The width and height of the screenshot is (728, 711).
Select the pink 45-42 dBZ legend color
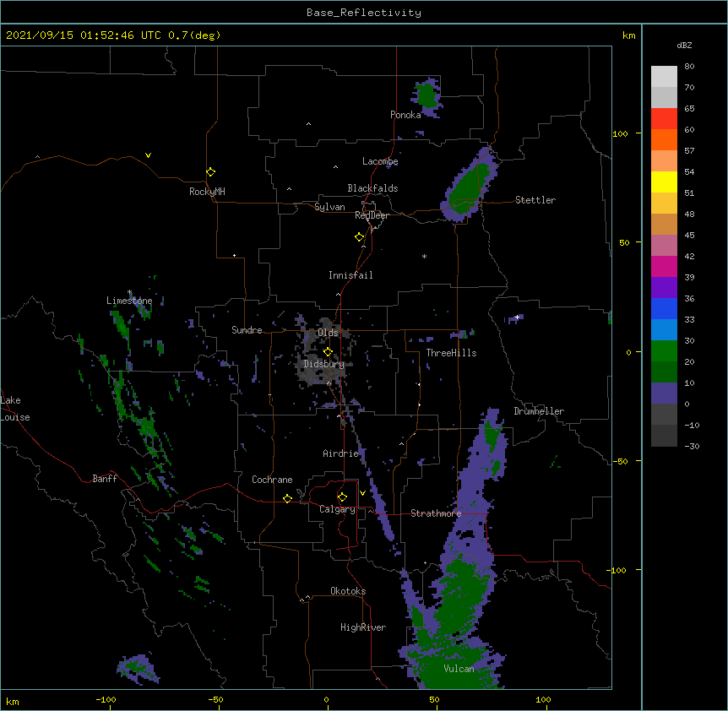tap(664, 245)
